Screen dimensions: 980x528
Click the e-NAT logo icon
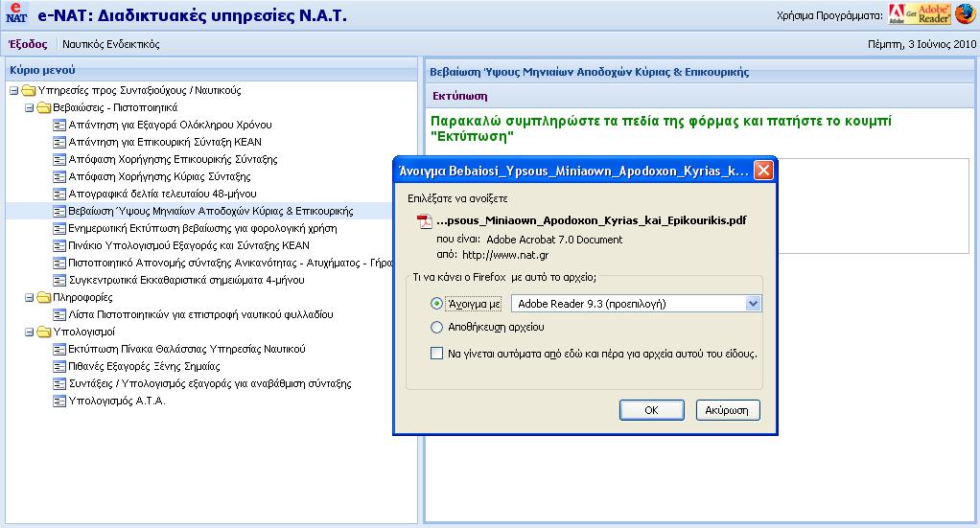pos(15,13)
